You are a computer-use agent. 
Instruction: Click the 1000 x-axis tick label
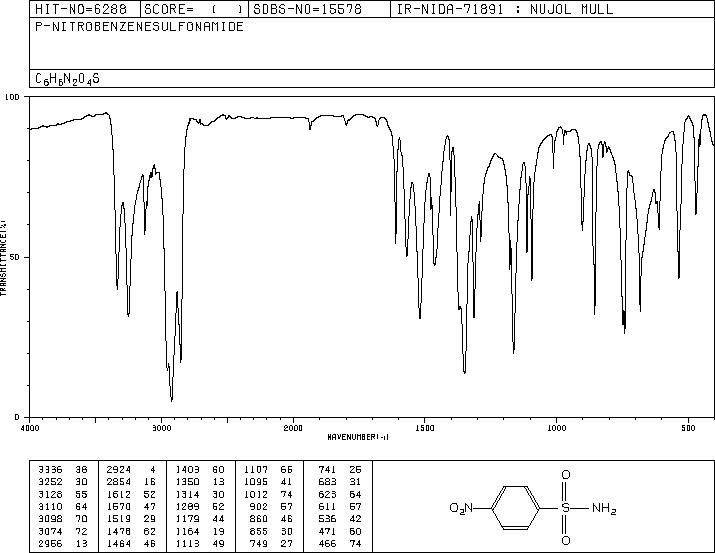556,428
